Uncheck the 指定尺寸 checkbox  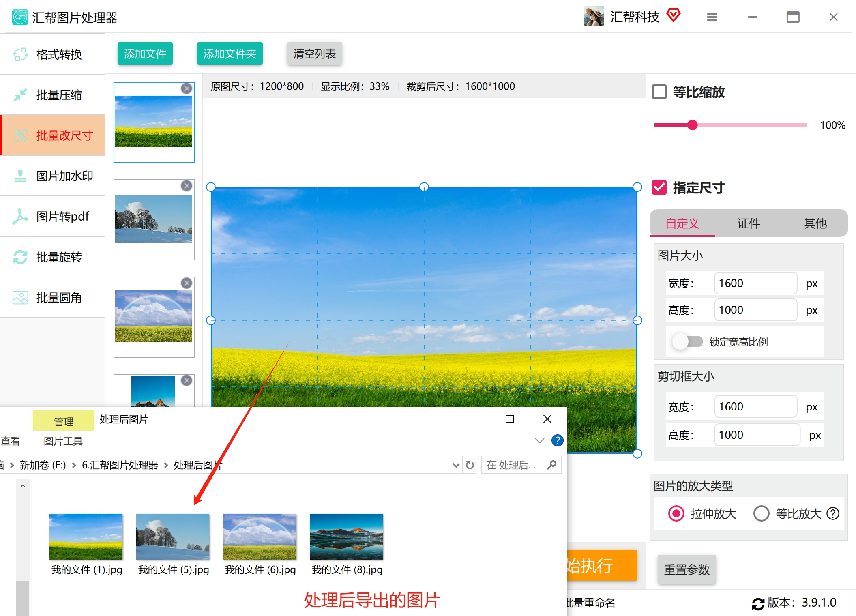(x=659, y=187)
